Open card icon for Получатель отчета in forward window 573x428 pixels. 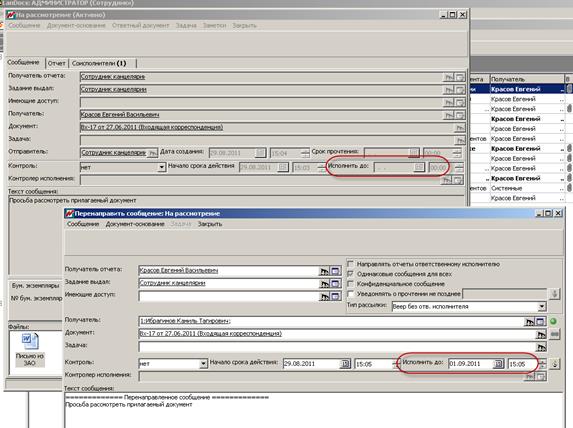point(335,271)
